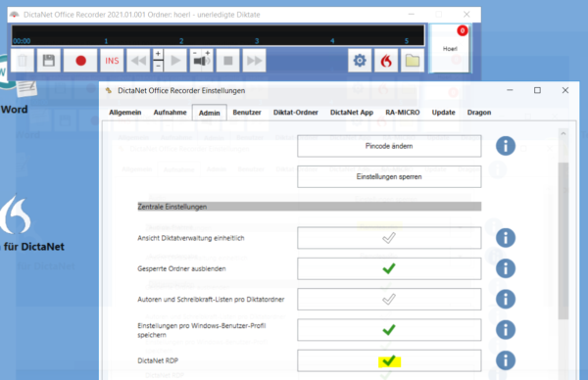
Task: Save dictation with the floppy disk icon
Action: coord(49,61)
